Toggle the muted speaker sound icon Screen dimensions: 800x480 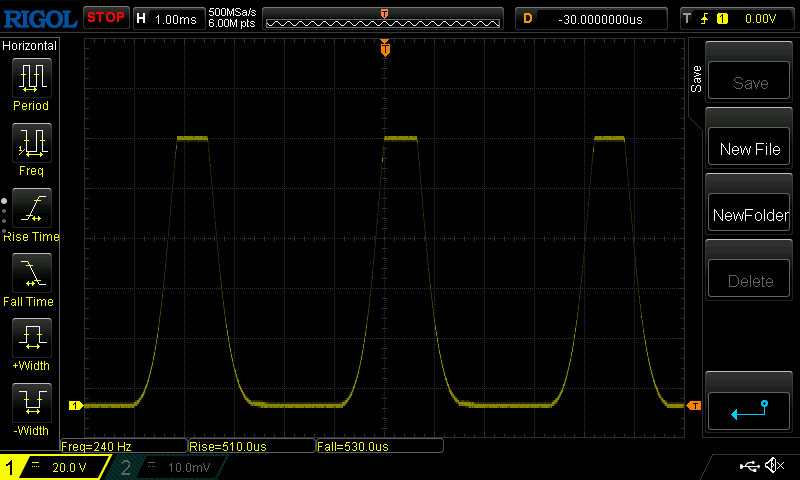pos(774,465)
